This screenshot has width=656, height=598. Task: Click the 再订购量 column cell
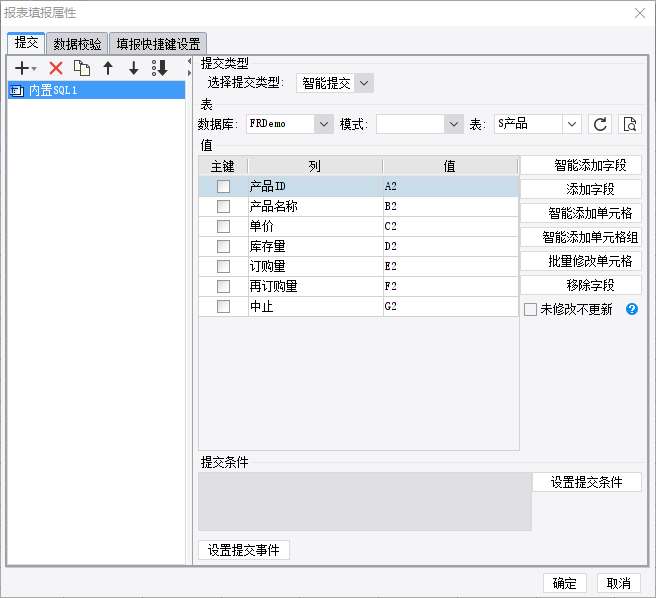point(315,286)
